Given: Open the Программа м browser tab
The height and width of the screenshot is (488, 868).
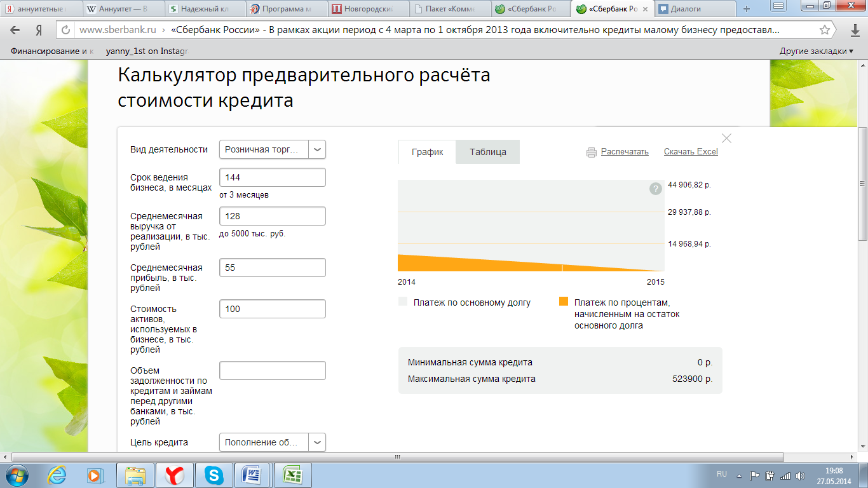Looking at the screenshot, I should point(287,9).
